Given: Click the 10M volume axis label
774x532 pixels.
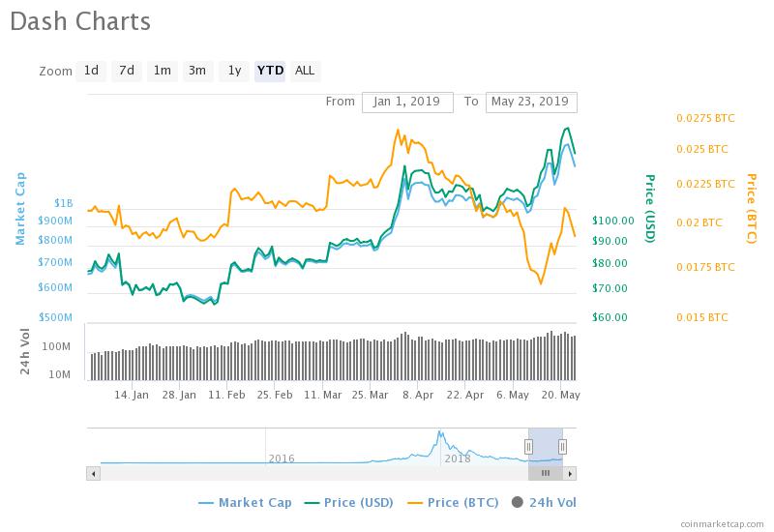Looking at the screenshot, I should 59,374.
